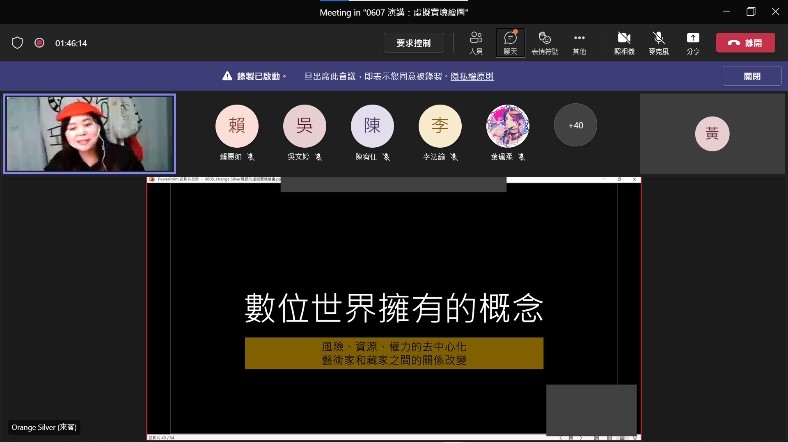Viewport: 788px width, 443px height.
Task: Unmute the microphone (麥克風)
Action: pyautogui.click(x=658, y=42)
